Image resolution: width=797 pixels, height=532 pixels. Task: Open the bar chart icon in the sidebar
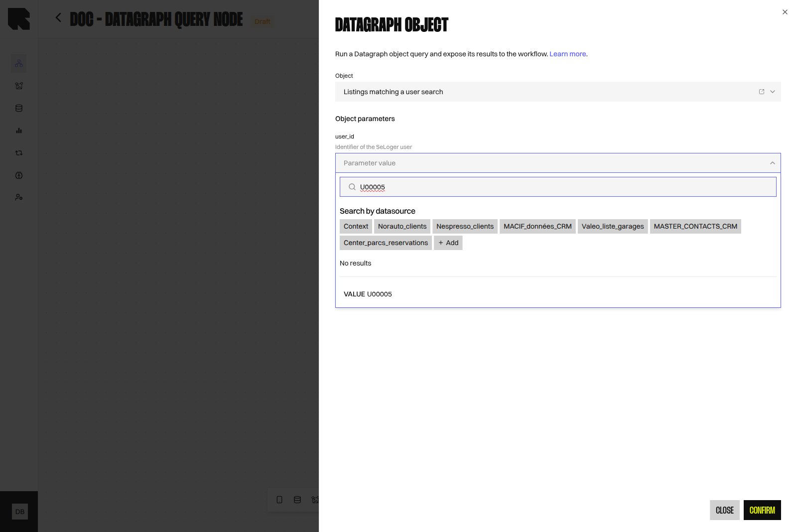point(19,131)
